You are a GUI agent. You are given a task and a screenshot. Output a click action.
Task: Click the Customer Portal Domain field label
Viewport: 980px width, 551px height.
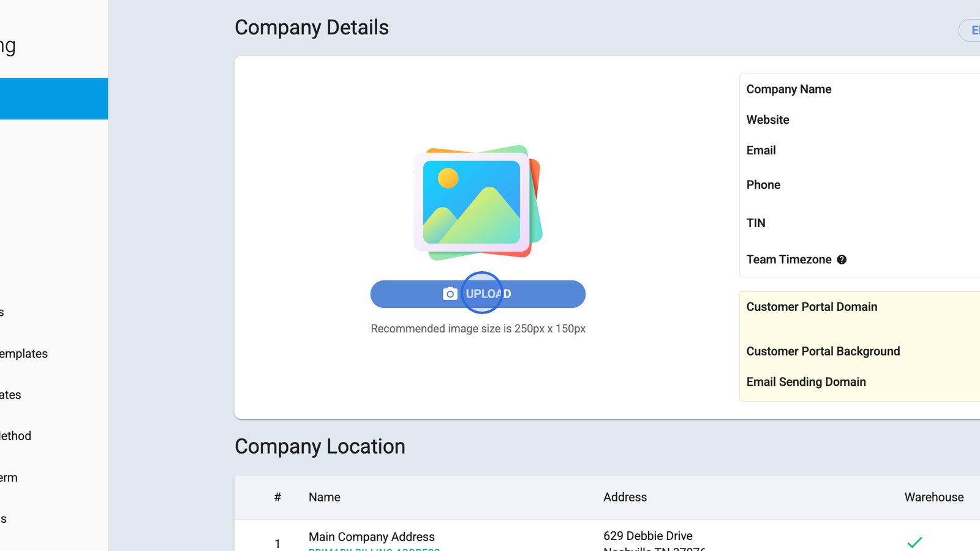point(812,307)
